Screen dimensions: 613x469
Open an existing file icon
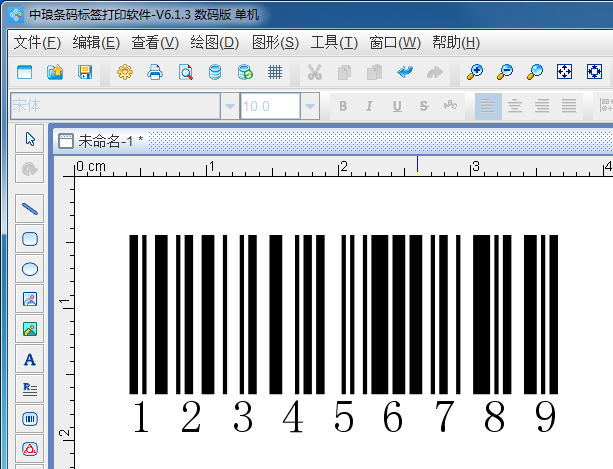[55, 72]
